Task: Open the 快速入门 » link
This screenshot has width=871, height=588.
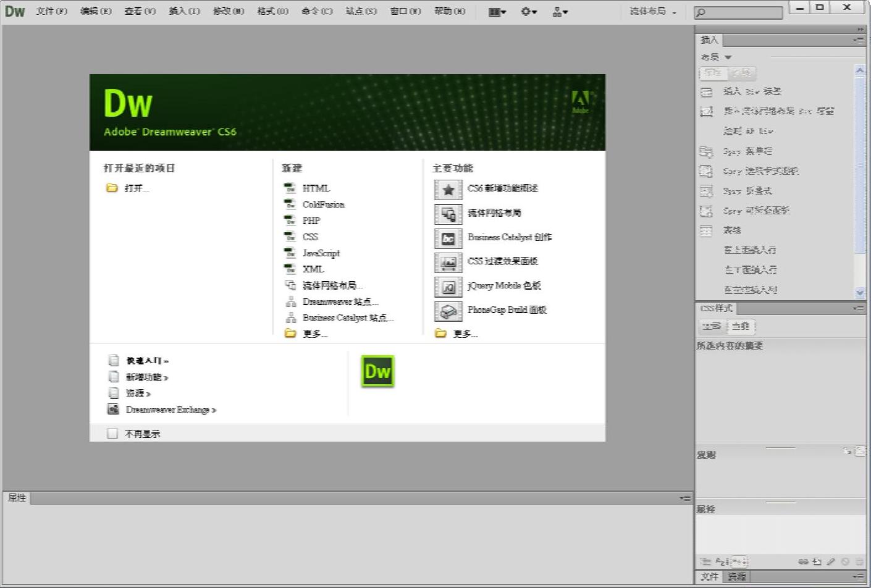Action: [x=147, y=361]
